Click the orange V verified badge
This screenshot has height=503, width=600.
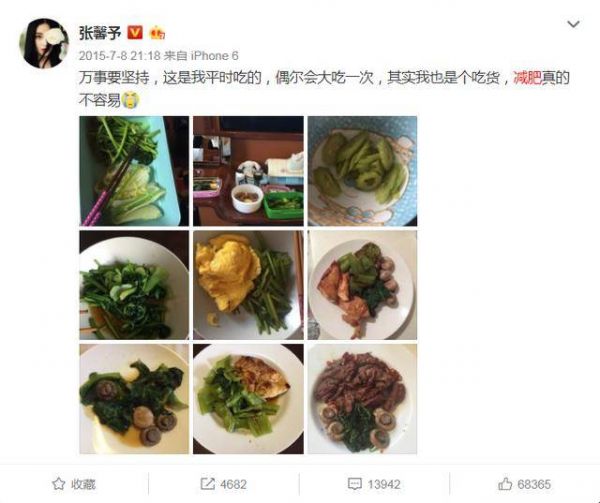tap(135, 33)
